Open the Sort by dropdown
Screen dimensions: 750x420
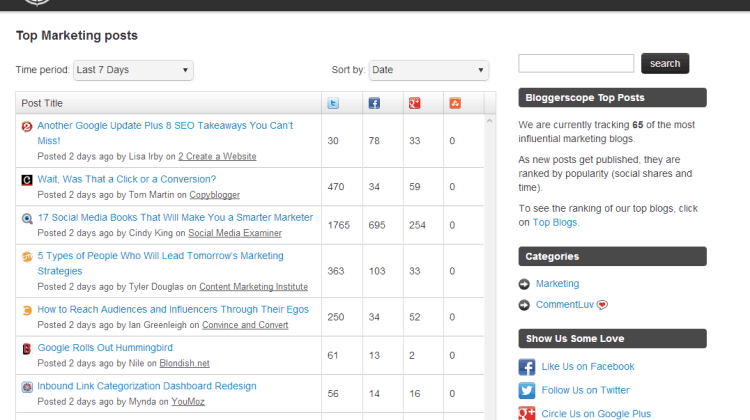click(429, 70)
